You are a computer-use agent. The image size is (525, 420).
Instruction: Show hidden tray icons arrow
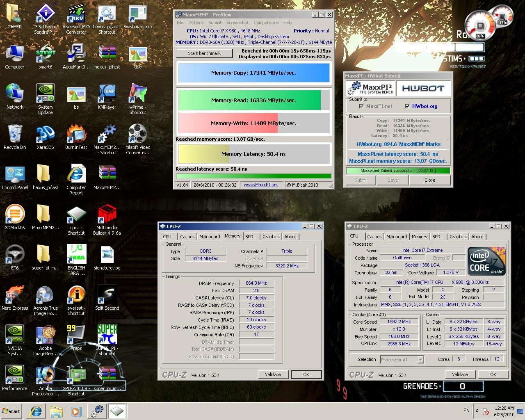click(477, 411)
